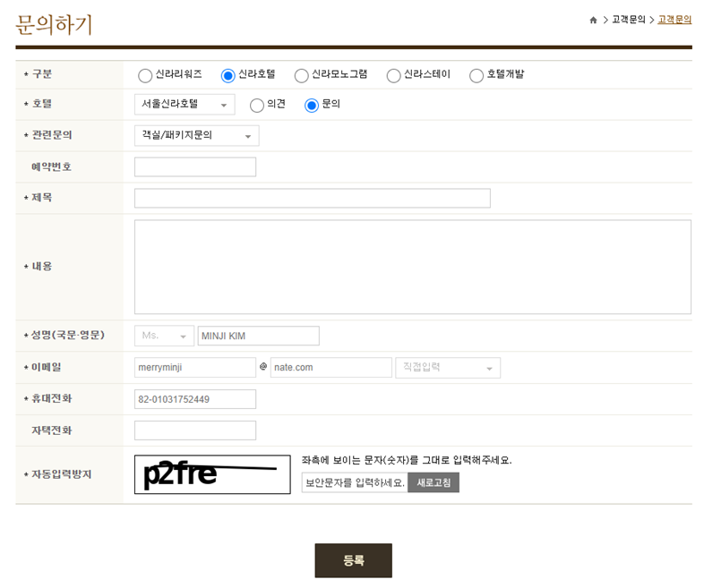Select the 문의 radio button
The image size is (704, 588).
312,106
